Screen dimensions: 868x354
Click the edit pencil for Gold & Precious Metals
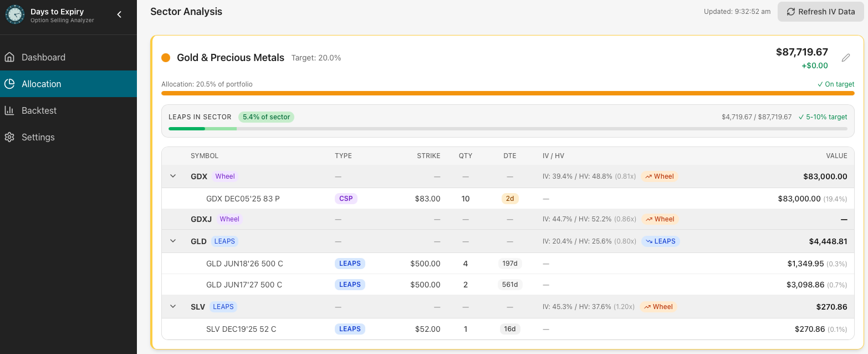[846, 57]
